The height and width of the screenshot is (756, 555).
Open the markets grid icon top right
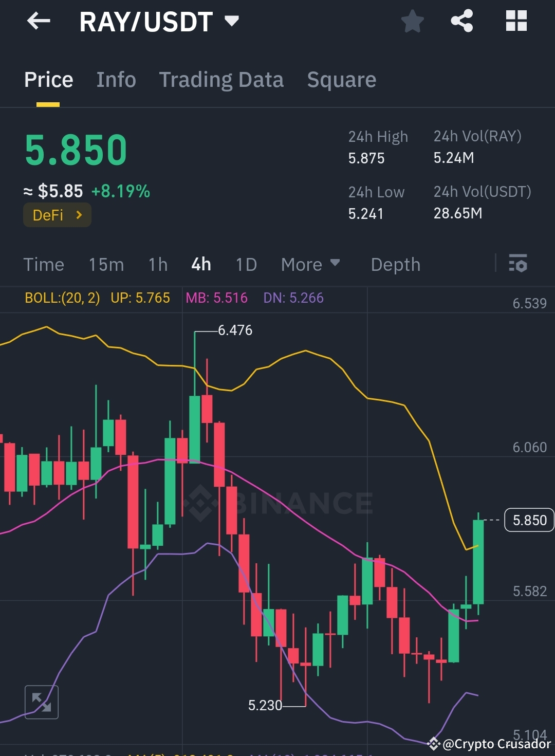point(516,21)
